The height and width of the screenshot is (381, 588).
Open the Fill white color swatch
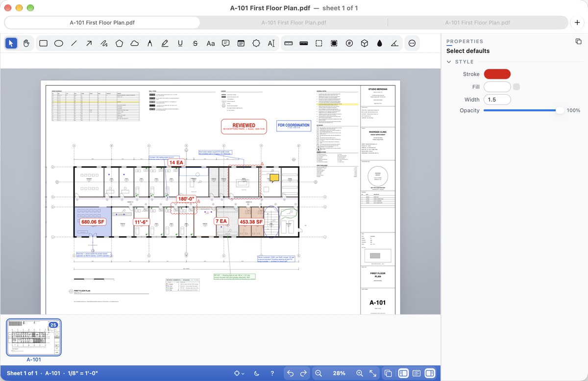[x=497, y=87]
